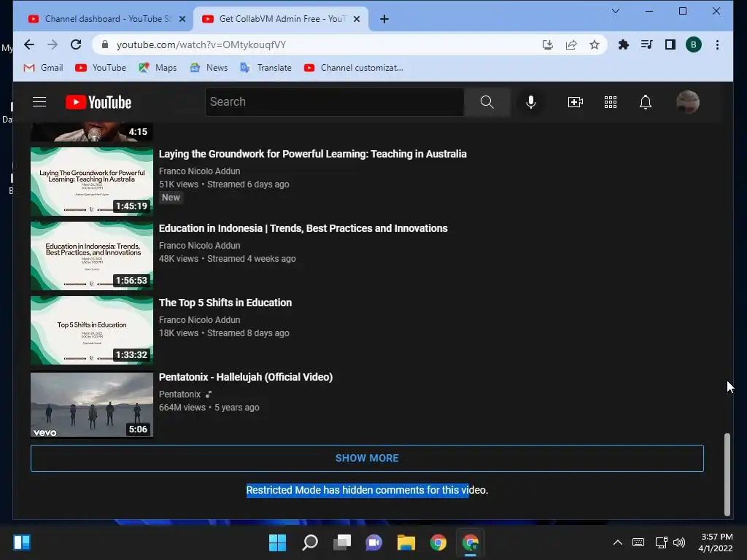Open the News bookmark
The image size is (747, 560).
point(209,68)
